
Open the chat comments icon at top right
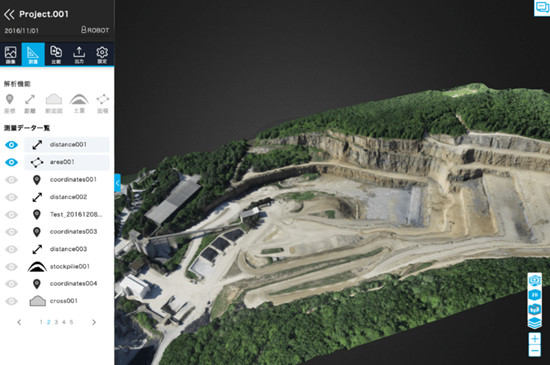coord(542,8)
